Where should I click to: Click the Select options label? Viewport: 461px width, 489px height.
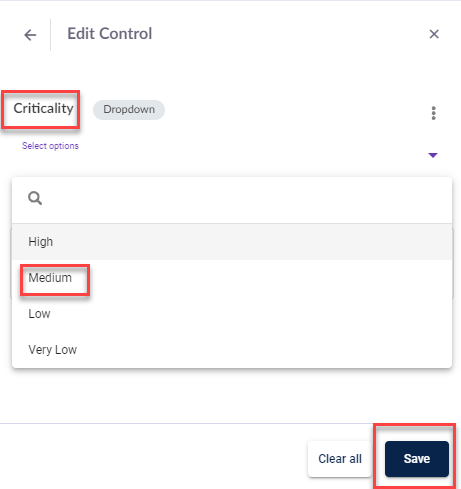(x=50, y=146)
